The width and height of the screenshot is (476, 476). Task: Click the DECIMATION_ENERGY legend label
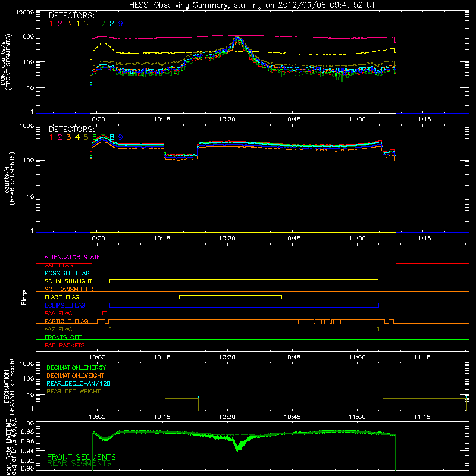click(76, 368)
